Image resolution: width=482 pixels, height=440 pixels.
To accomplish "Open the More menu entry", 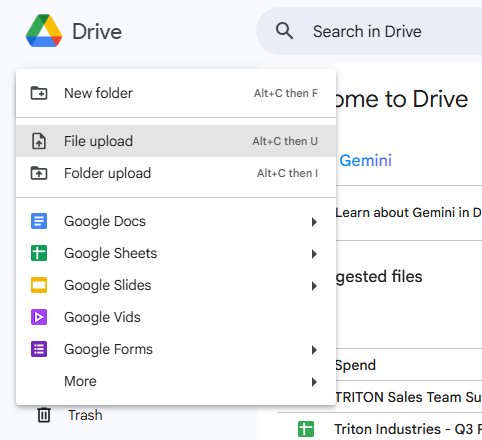I will coord(176,381).
